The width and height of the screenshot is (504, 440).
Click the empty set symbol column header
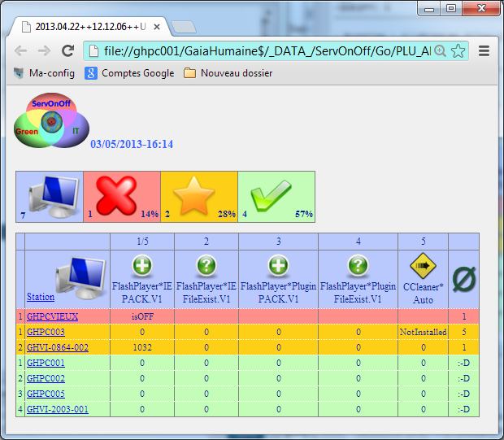pos(463,279)
